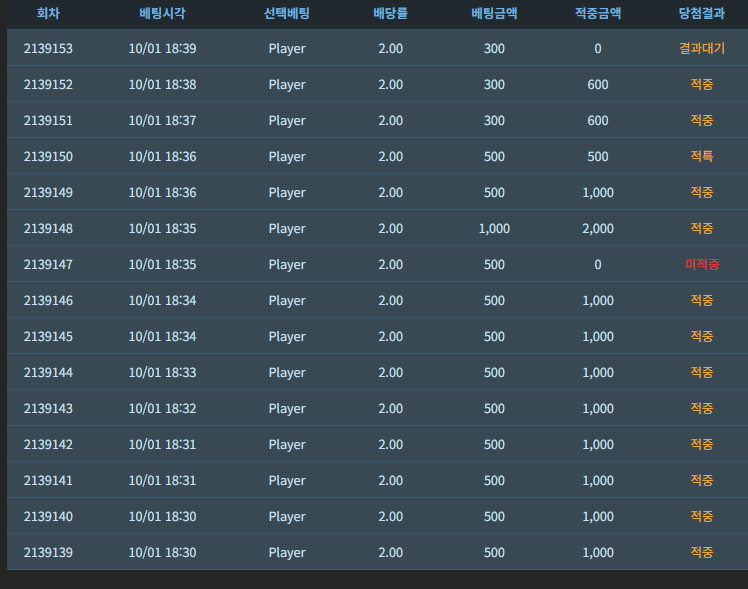Click the 10/01 18:32 betting time

coord(162,409)
